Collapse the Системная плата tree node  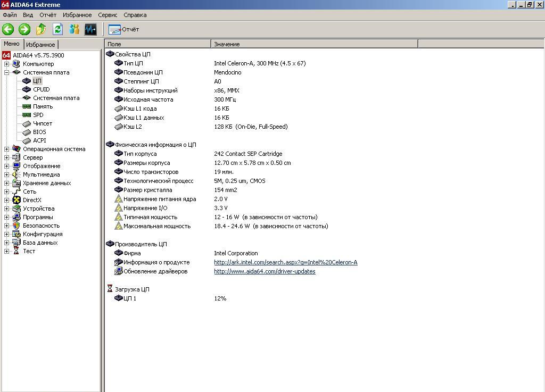(6, 72)
